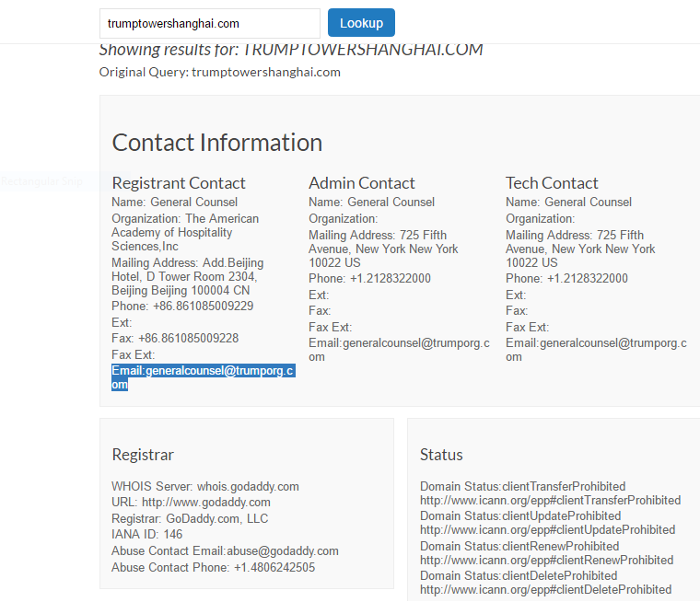Click WHOIS Server whois.godaddy.com line
This screenshot has height=602, width=700.
coord(205,486)
